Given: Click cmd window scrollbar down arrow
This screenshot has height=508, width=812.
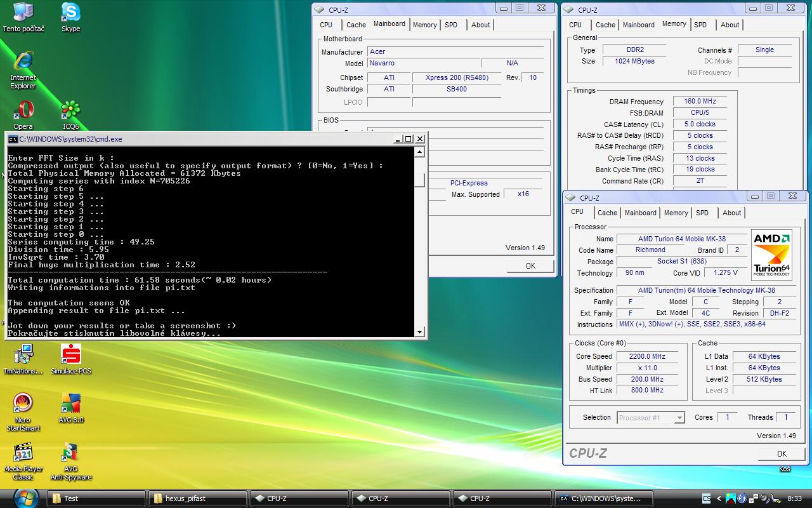Looking at the screenshot, I should tap(419, 332).
